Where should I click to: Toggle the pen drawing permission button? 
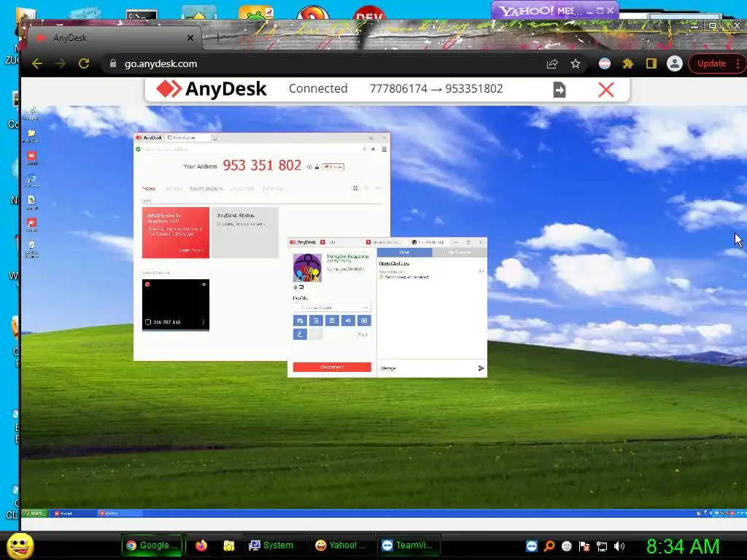(300, 334)
